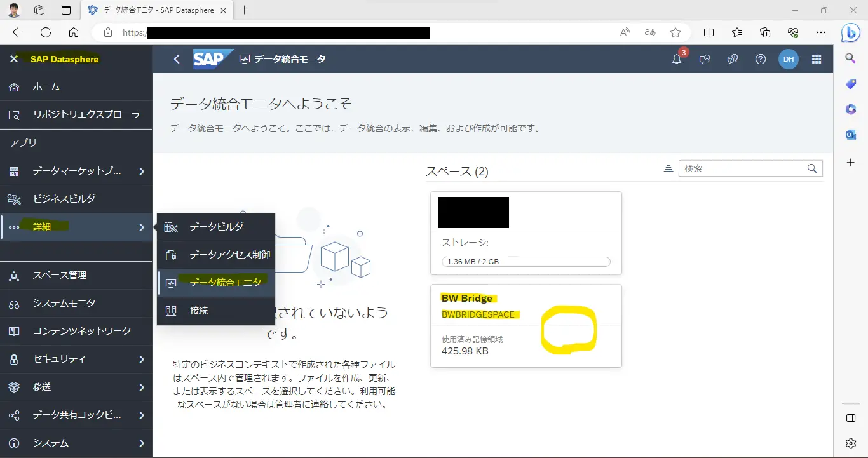Open browser settings and more menu
868x458 pixels.
point(821,32)
